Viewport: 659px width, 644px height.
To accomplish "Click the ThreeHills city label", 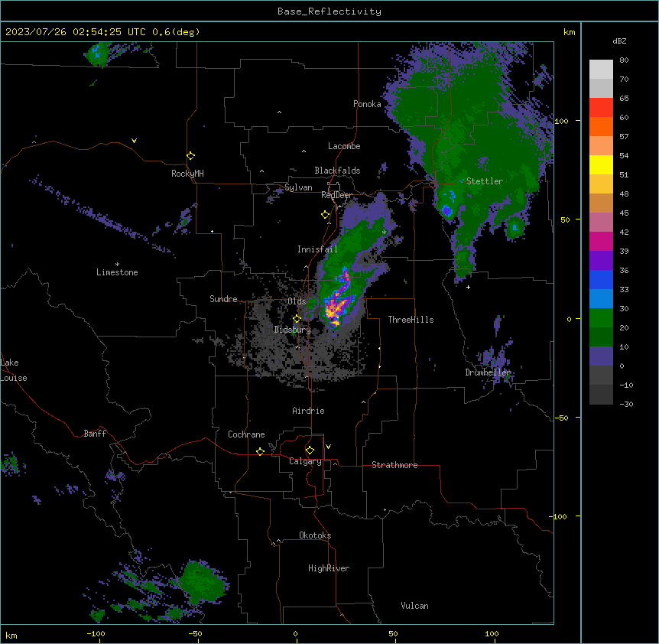I will point(411,320).
